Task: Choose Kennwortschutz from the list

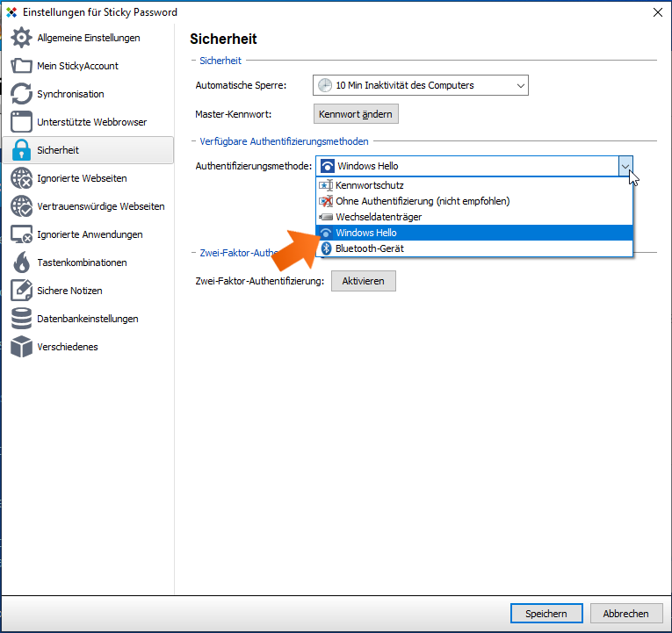Action: 474,185
